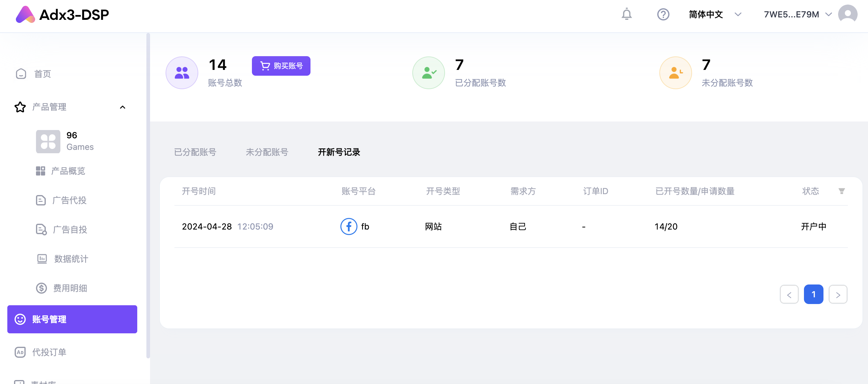Click the status column filter icon
868x384 pixels.
pos(841,191)
